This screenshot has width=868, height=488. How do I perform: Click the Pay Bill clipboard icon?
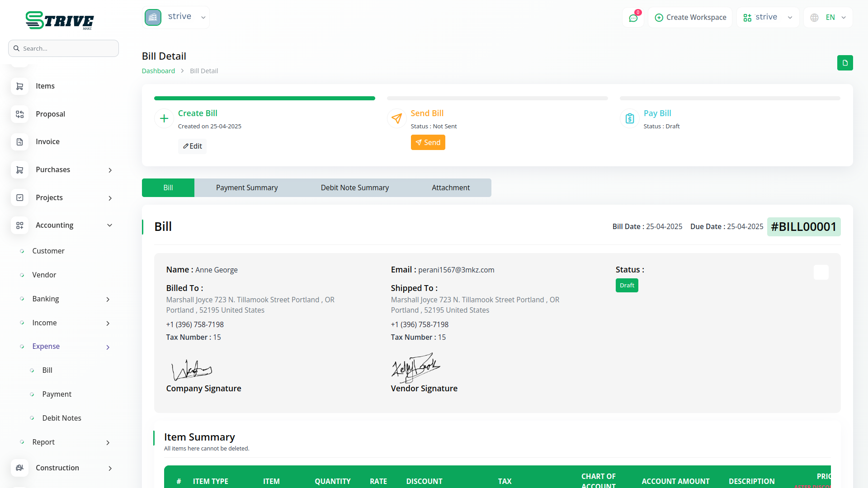629,118
